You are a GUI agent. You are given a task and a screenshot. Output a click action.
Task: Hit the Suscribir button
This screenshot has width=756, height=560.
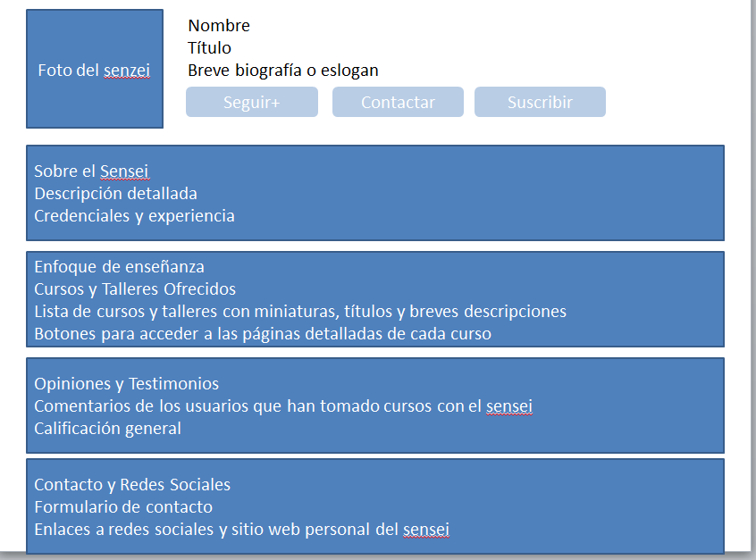[x=540, y=103]
